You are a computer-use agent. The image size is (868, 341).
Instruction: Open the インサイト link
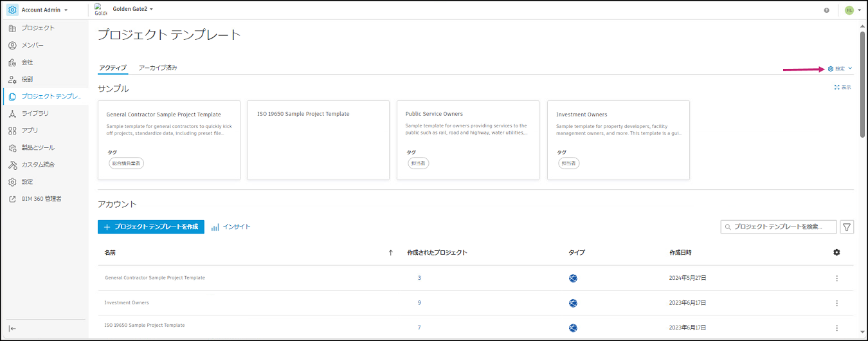click(x=231, y=226)
